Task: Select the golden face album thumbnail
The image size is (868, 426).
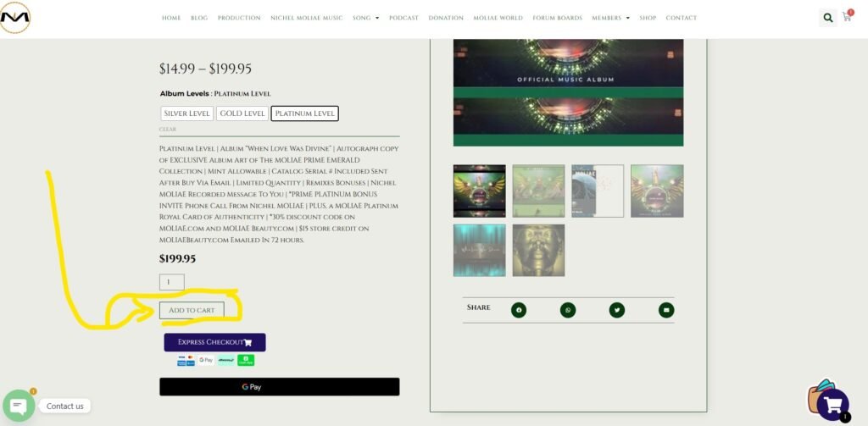Action: [538, 250]
